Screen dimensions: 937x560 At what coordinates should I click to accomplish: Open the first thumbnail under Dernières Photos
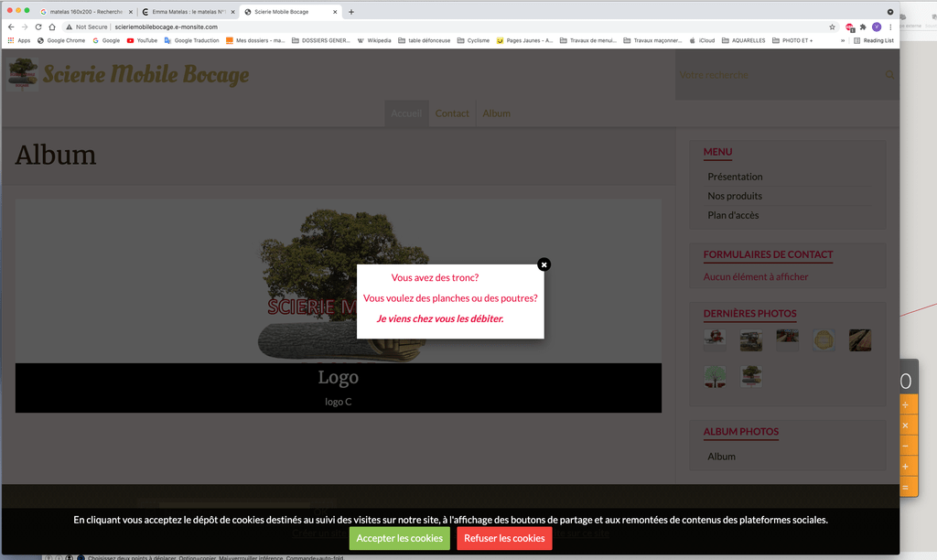[715, 339]
